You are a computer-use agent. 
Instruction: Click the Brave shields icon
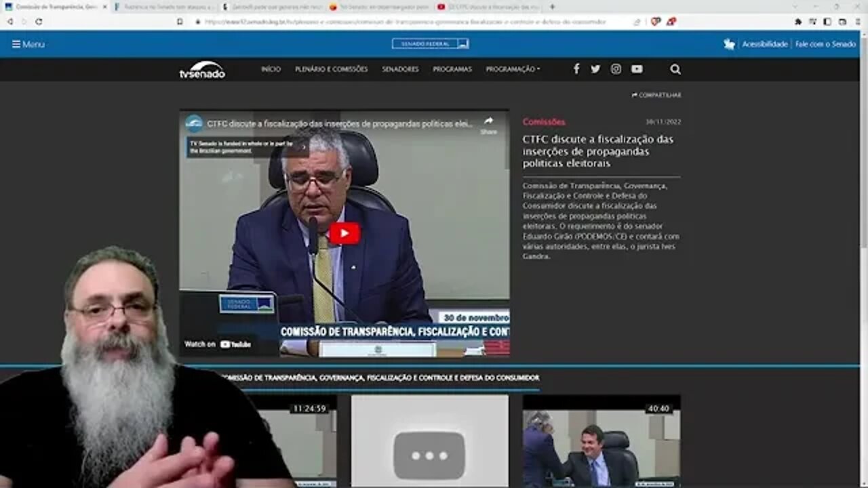pos(655,22)
